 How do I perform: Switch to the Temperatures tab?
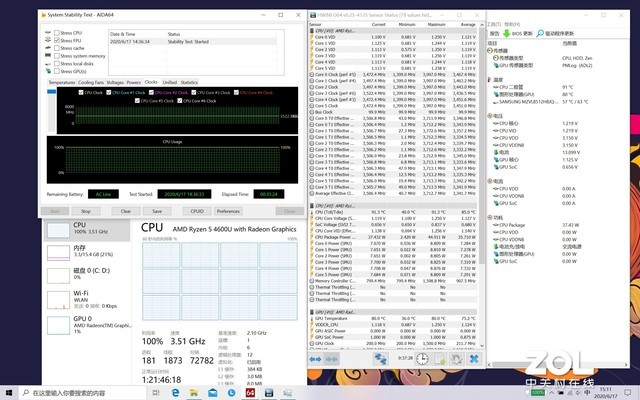tap(62, 82)
